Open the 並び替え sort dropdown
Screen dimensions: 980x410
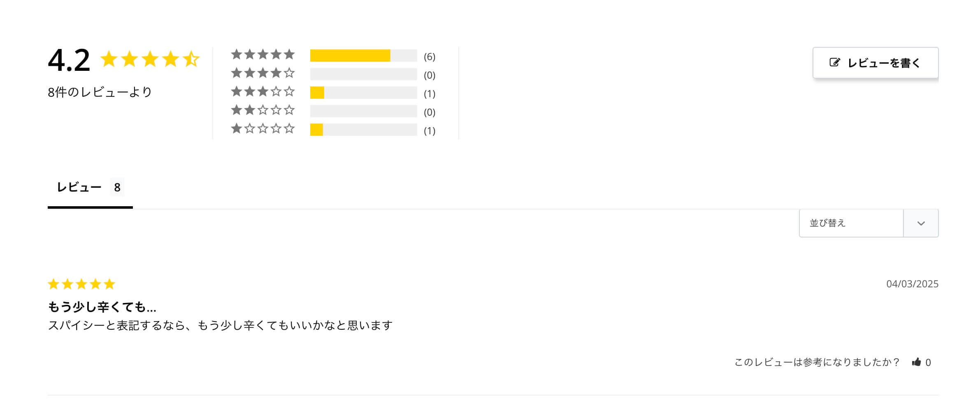click(869, 223)
